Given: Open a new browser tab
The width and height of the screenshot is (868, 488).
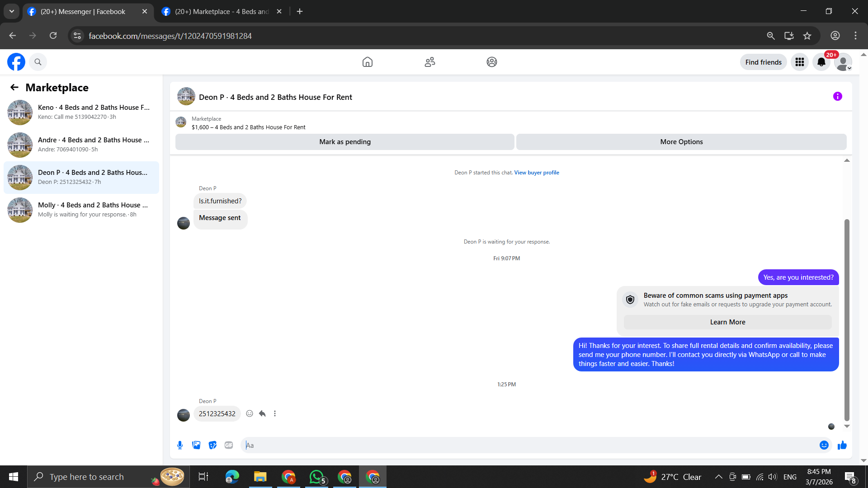Looking at the screenshot, I should click(x=300, y=11).
